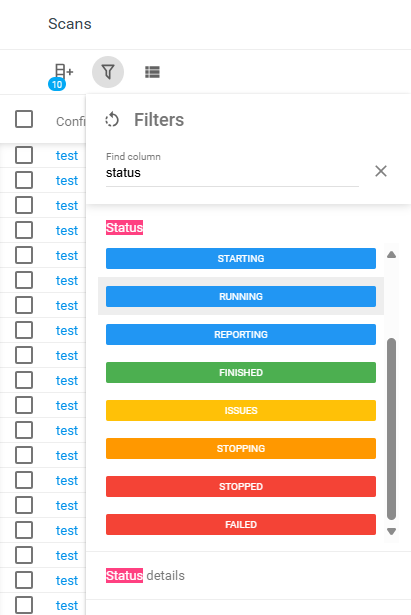Click the scrollbar down arrow in status list
Screen dimensions: 411x615
tap(391, 531)
